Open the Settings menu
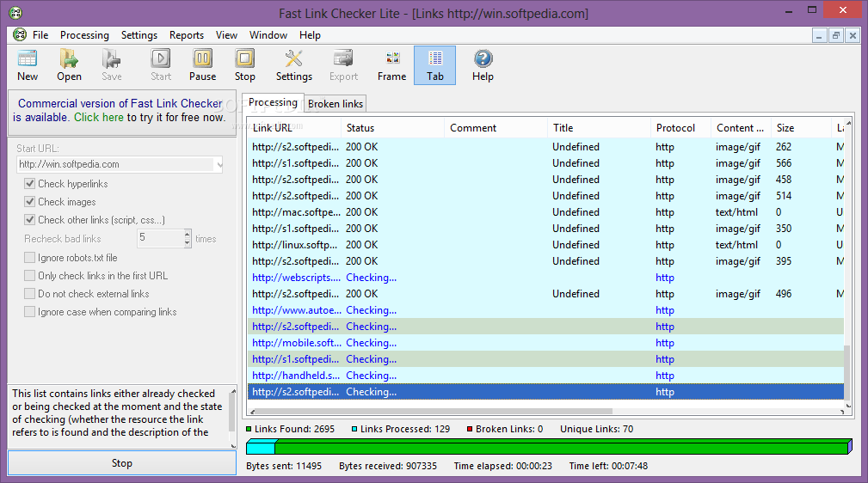 click(x=139, y=35)
